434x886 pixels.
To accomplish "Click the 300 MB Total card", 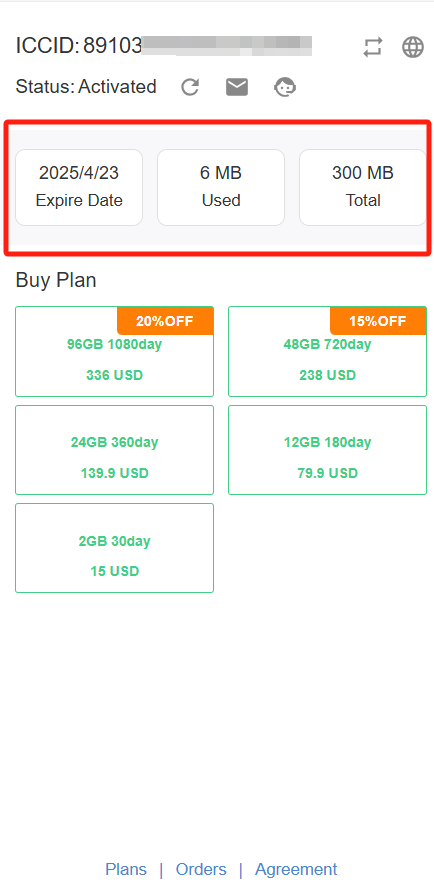I will pyautogui.click(x=363, y=187).
